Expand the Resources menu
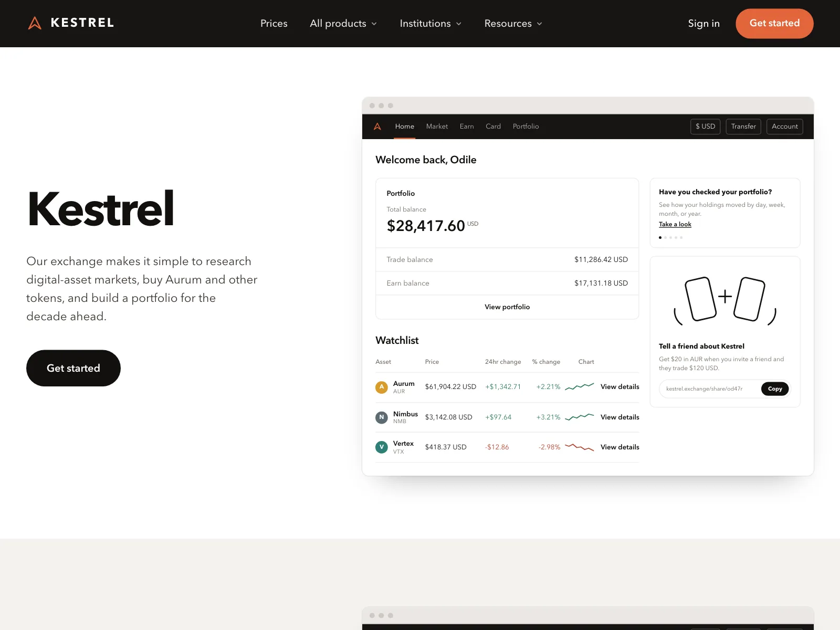840x630 pixels. click(513, 24)
